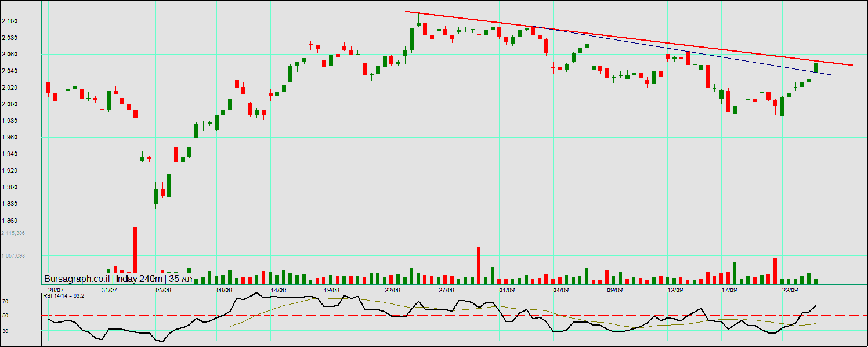Click the 2,080 price axis label
The image size is (868, 347).
9,38
